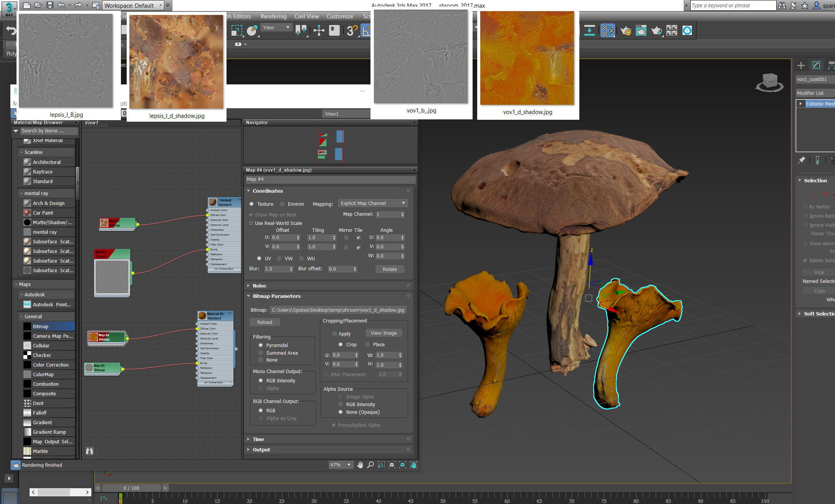Click the Reload bitmap button
Image resolution: width=835 pixels, height=504 pixels.
coord(265,322)
